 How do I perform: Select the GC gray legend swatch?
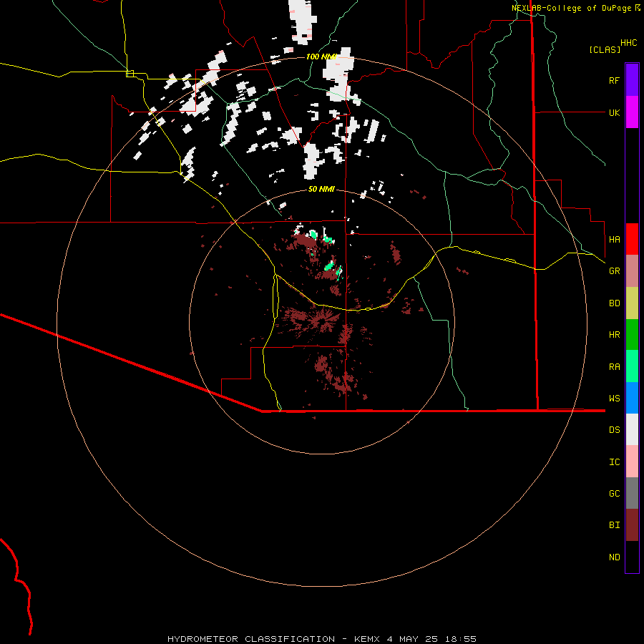632,493
